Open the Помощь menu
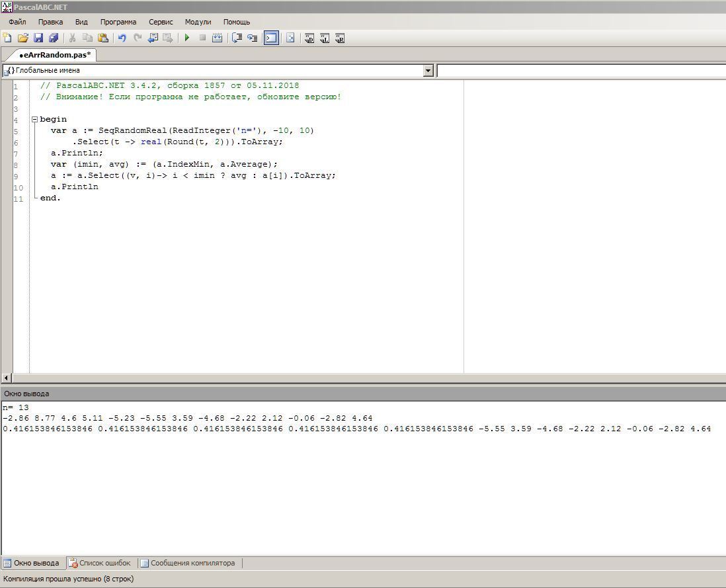The width and height of the screenshot is (726, 588). [236, 22]
